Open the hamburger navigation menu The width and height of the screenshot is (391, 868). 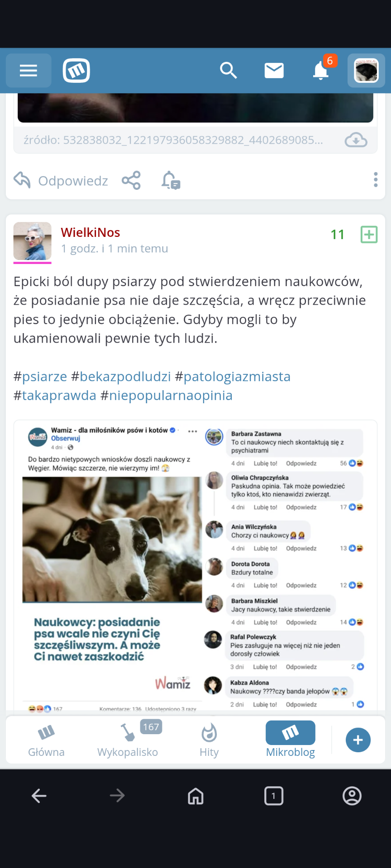(28, 71)
